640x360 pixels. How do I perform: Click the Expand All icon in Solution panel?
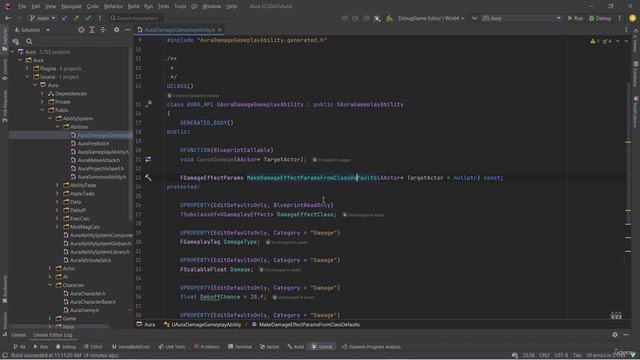[92, 30]
